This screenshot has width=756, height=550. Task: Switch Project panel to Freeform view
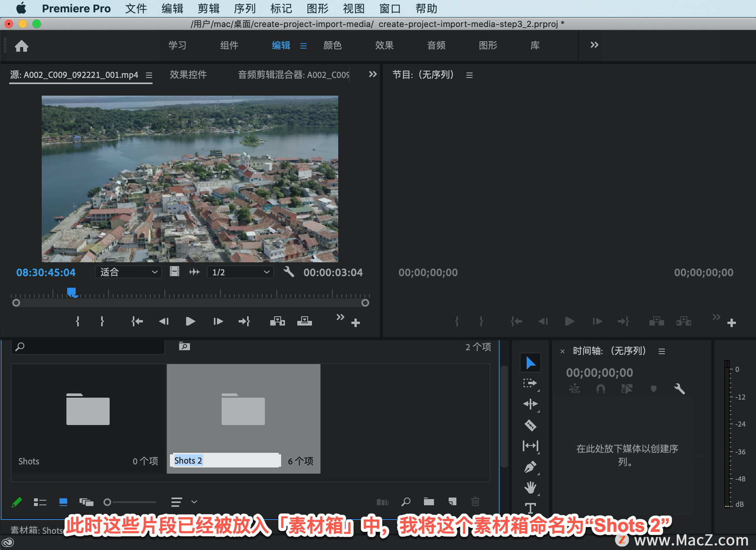click(x=86, y=502)
